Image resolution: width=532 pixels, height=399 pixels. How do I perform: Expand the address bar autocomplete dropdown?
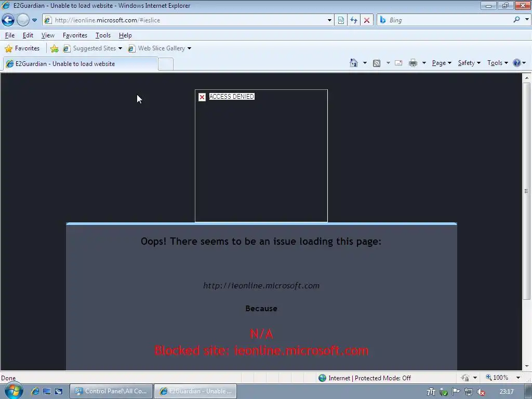[329, 20]
